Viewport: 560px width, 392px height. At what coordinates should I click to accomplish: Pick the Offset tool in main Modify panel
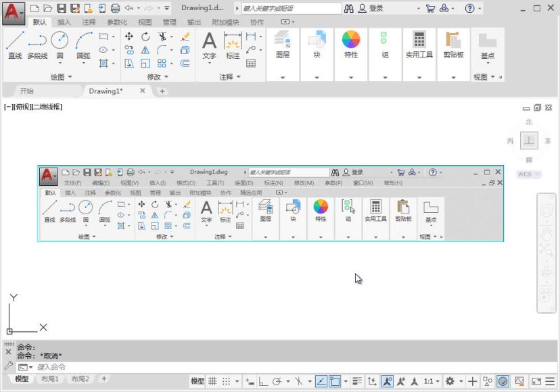185,64
